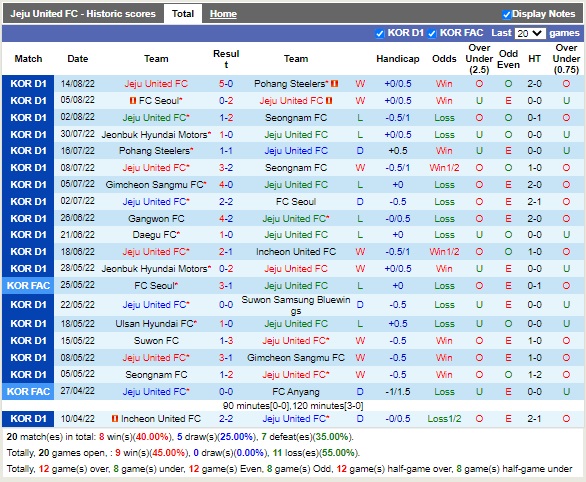
Task: Open the Last games count dropdown
Action: pyautogui.click(x=530, y=33)
